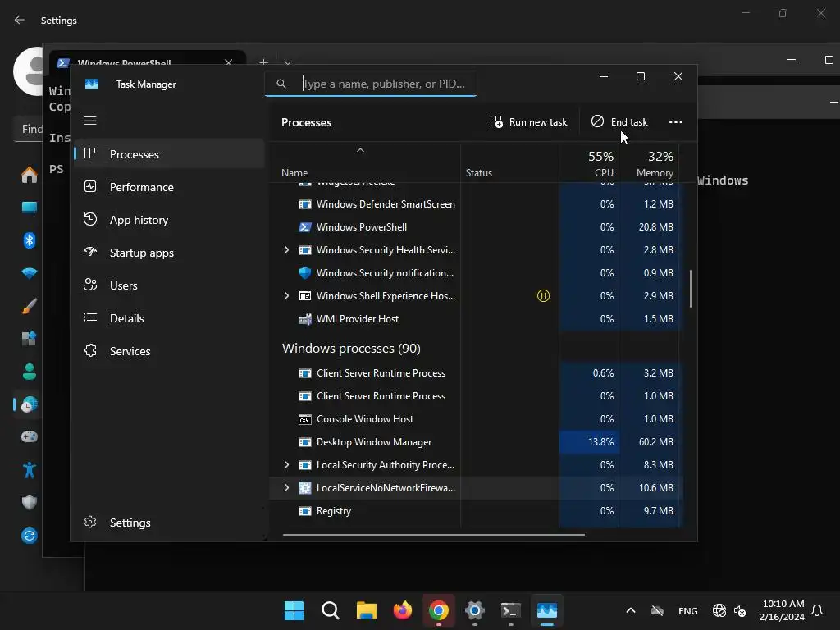Open Home in the Settings sidebar
Screen dimensions: 840x630
tap(30, 175)
